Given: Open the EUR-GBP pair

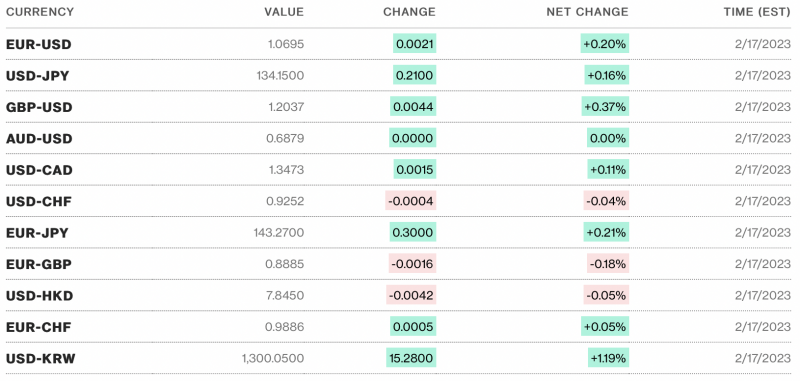Looking at the screenshot, I should click(x=39, y=265).
